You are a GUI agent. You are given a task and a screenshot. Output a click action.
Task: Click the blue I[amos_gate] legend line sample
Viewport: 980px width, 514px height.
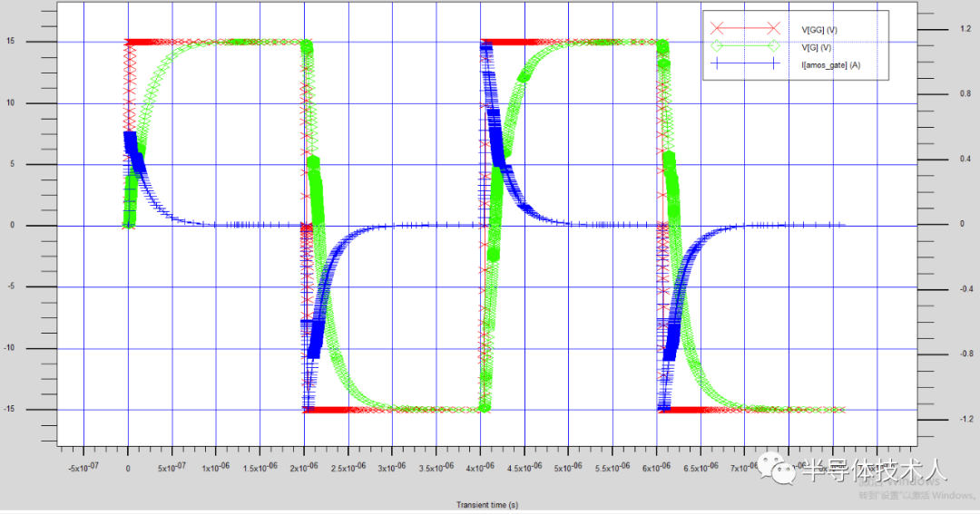745,63
